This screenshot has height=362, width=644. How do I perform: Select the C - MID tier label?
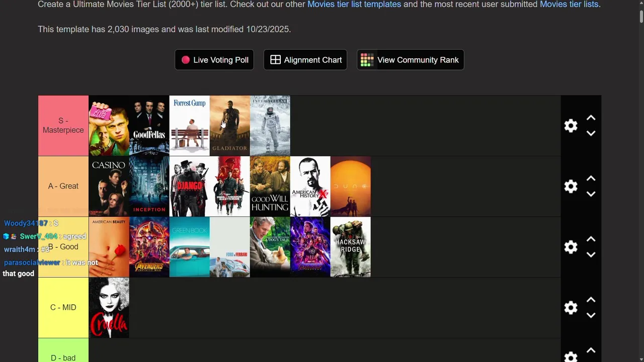[x=63, y=308]
